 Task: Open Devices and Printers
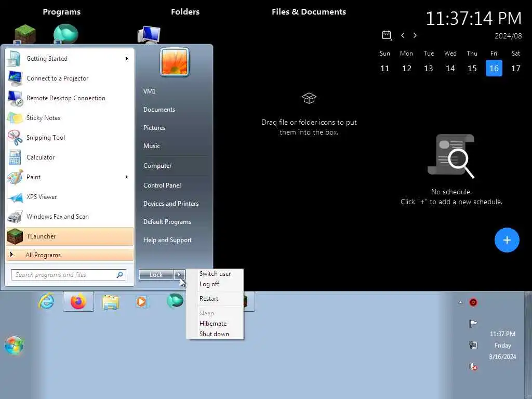(x=171, y=204)
